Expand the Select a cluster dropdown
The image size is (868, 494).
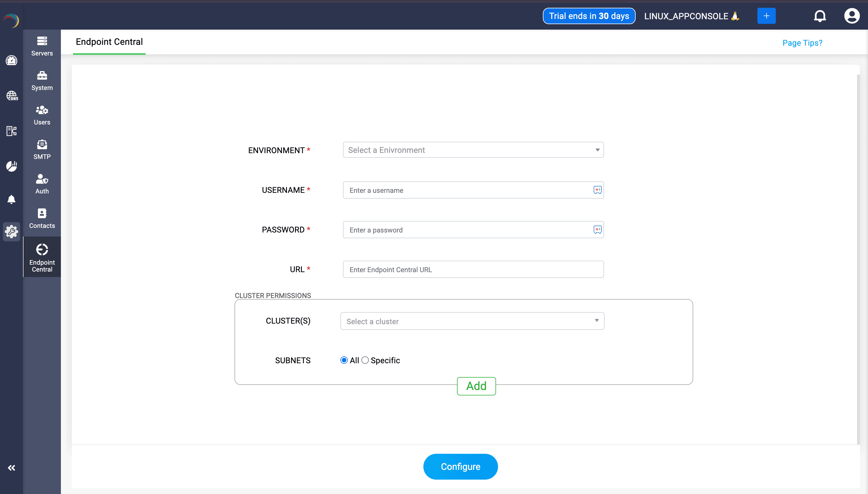tap(472, 321)
